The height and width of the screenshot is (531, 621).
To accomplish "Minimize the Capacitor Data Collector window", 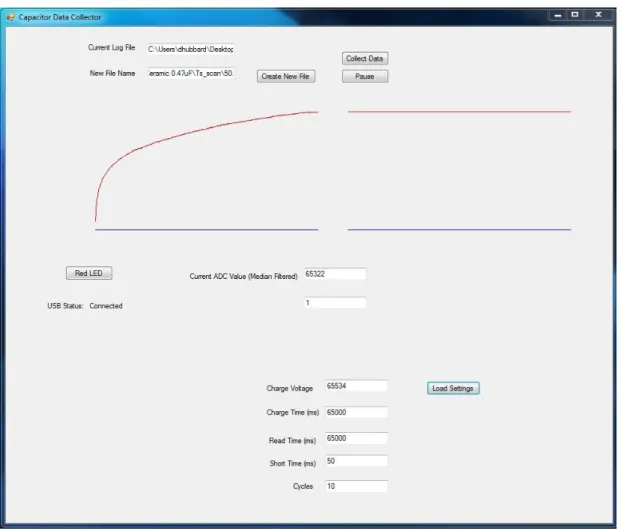I will click(558, 15).
